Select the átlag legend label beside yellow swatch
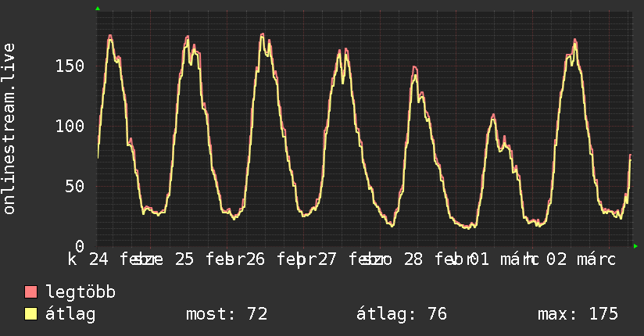 (70, 314)
